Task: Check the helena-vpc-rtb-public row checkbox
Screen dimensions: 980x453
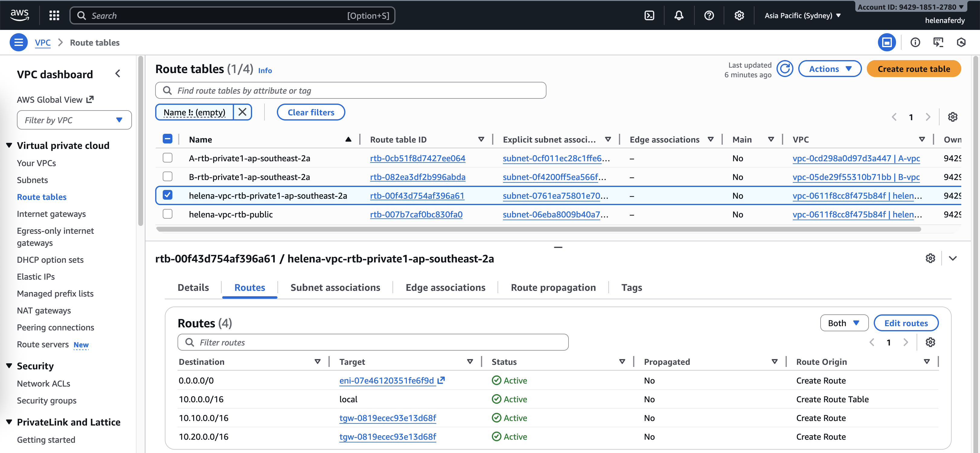Action: pyautogui.click(x=167, y=214)
